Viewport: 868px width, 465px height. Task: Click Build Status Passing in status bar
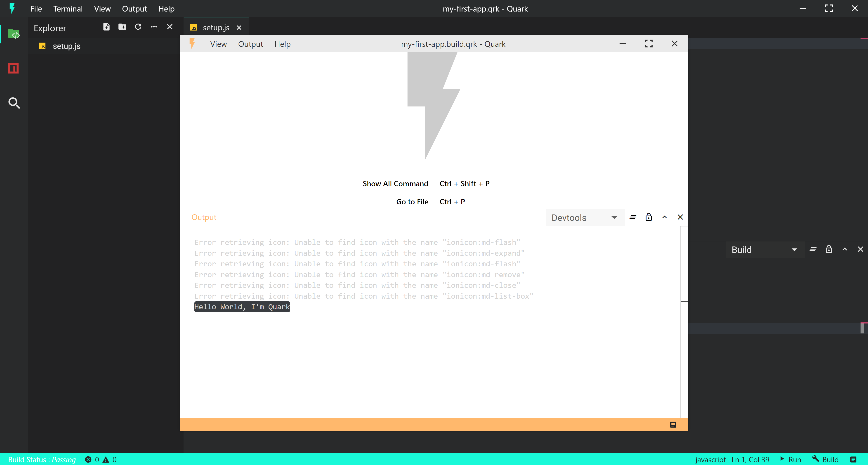click(42, 460)
